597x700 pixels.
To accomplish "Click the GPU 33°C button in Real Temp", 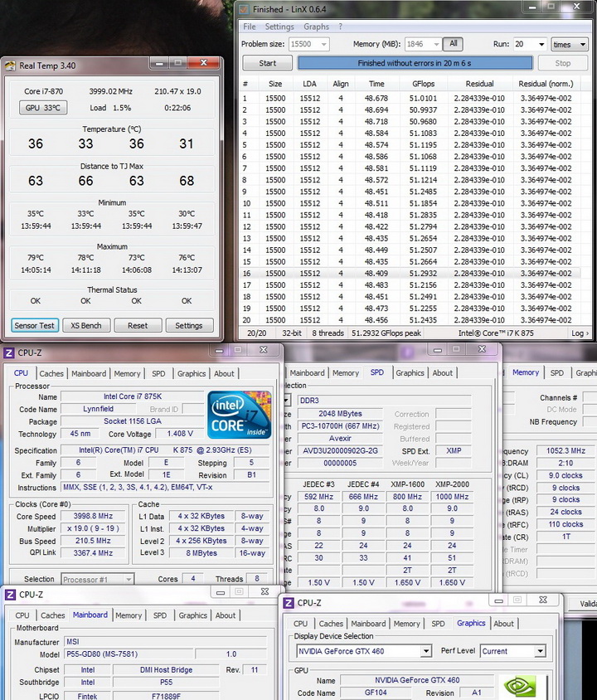I will (43, 108).
